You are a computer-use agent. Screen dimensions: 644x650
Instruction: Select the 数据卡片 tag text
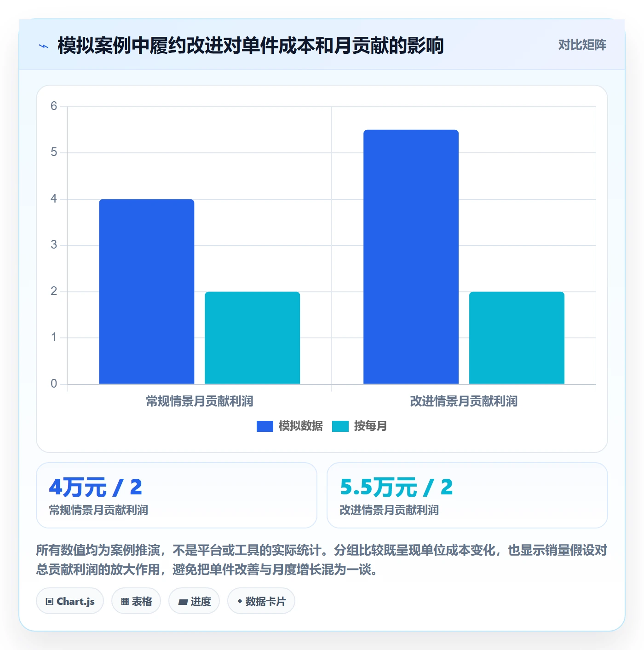point(265,601)
